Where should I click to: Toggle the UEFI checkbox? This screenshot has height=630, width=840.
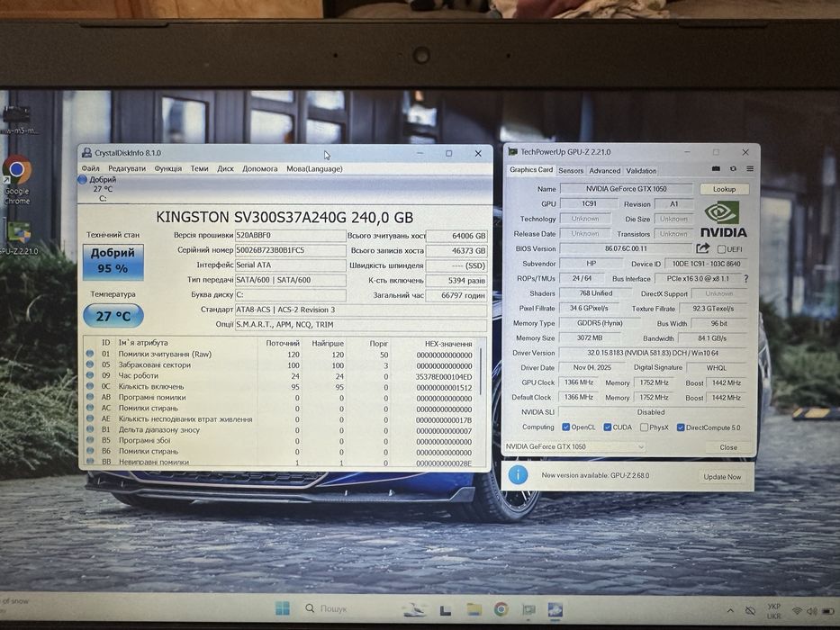pyautogui.click(x=721, y=249)
